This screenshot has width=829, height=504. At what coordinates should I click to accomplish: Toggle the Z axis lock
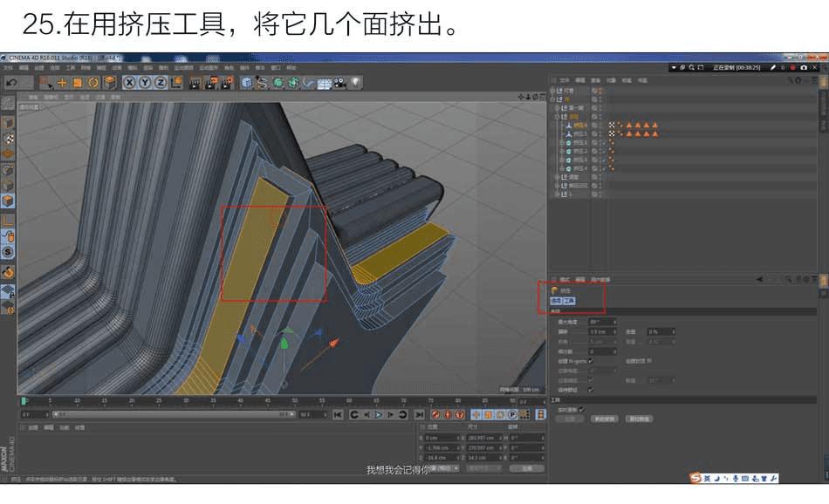(160, 83)
